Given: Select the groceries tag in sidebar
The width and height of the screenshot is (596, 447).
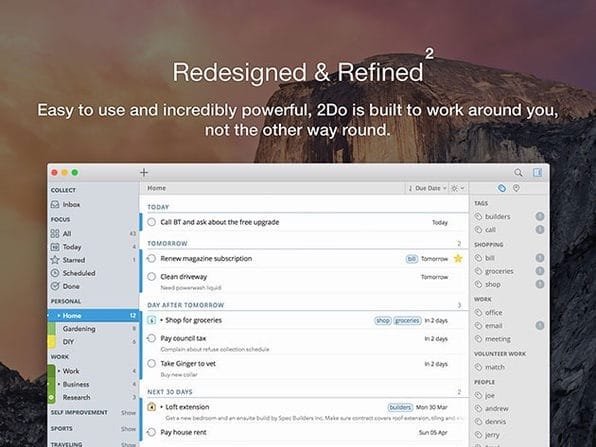Looking at the screenshot, I should click(x=509, y=271).
